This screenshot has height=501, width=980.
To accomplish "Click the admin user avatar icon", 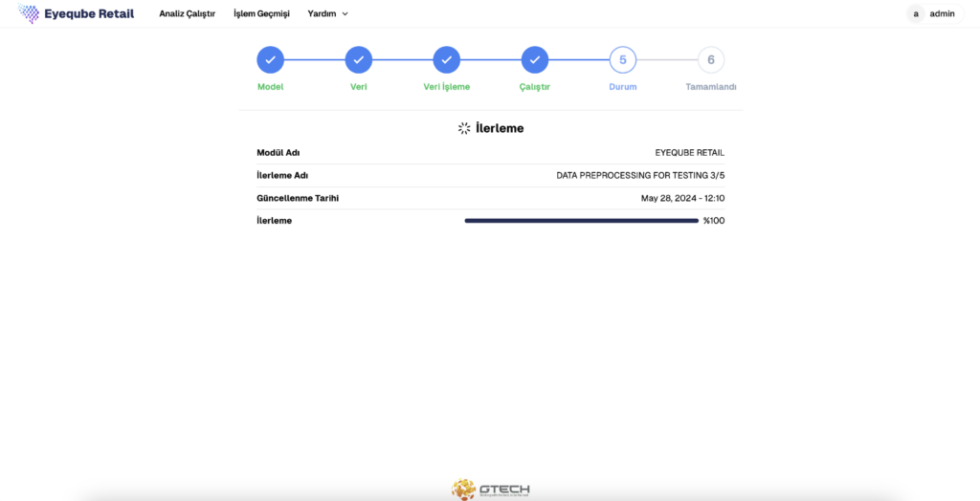I will [916, 13].
